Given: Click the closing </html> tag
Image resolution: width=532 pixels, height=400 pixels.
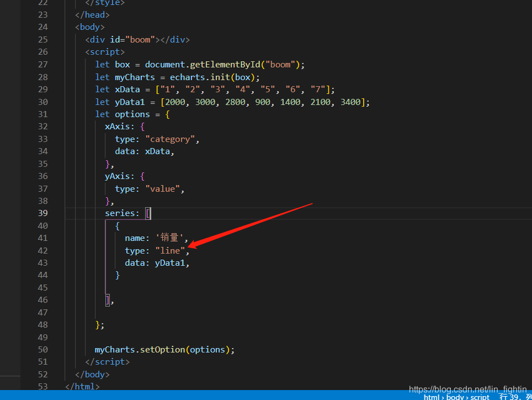Looking at the screenshot, I should coord(82,387).
